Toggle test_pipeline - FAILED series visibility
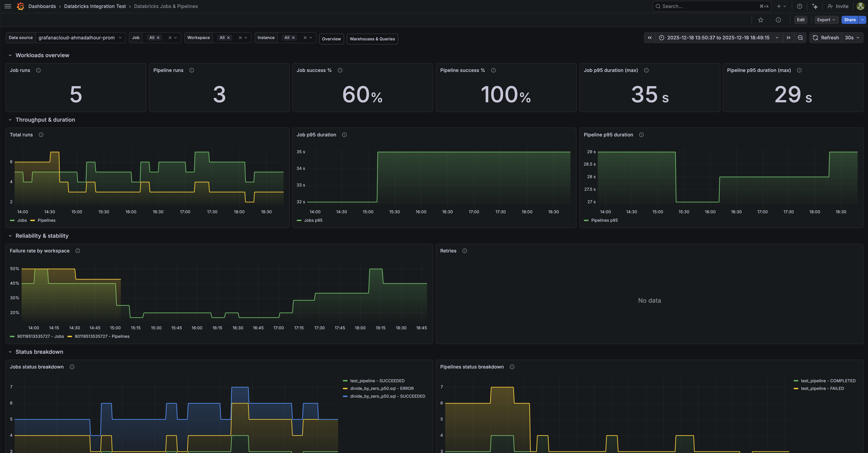Image resolution: width=868 pixels, height=453 pixels. [822, 388]
